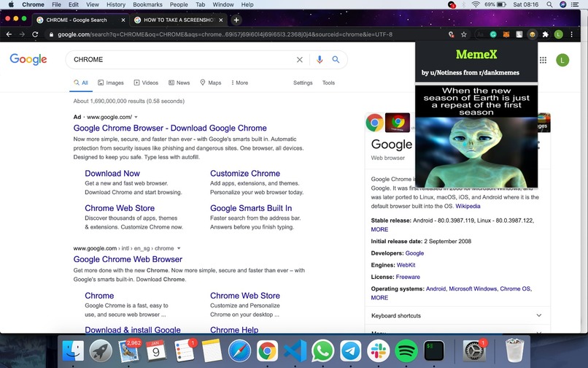Screen dimensions: 588x368
Task: Open dropdown next to www.google.com › intl result
Action: (x=179, y=248)
